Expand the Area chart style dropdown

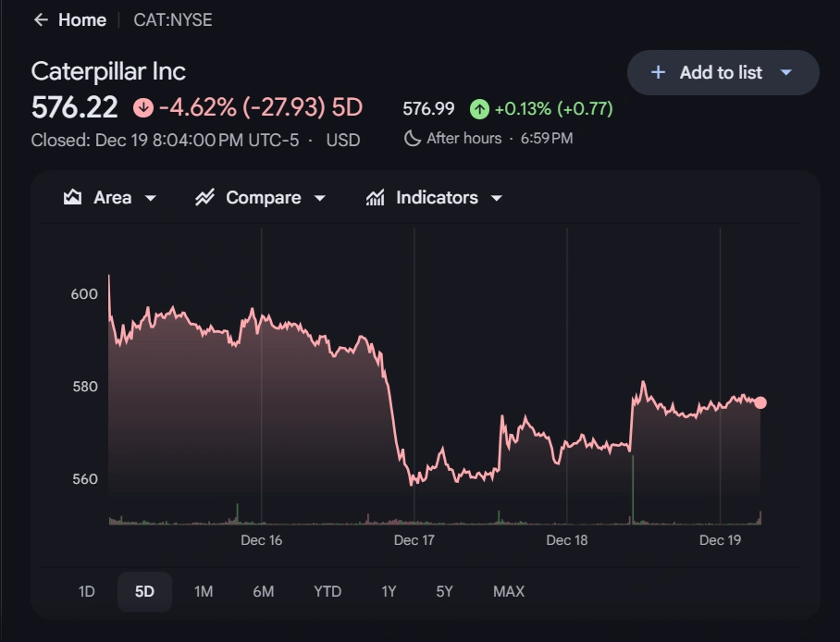pos(150,197)
